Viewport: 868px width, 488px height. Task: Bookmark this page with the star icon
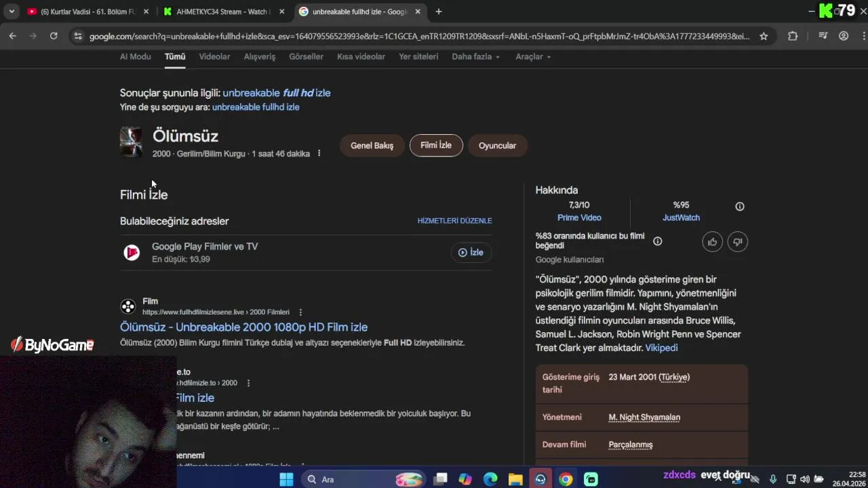coord(764,36)
